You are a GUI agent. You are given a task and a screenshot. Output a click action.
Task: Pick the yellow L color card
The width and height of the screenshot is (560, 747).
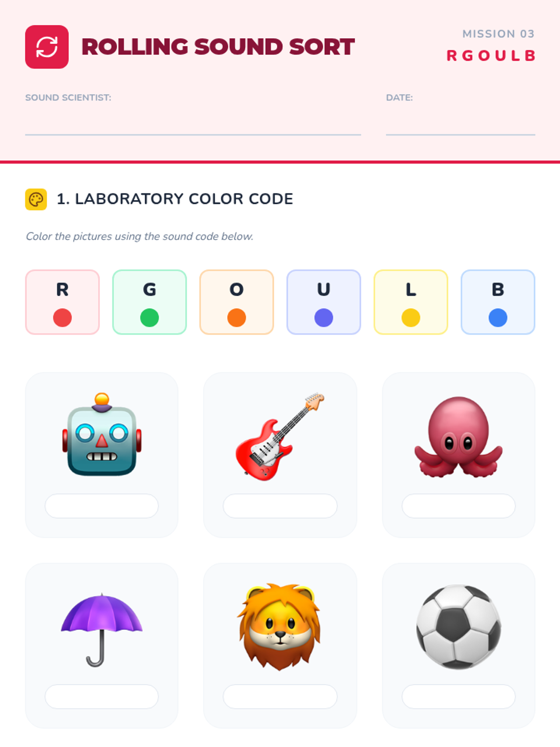pos(411,302)
